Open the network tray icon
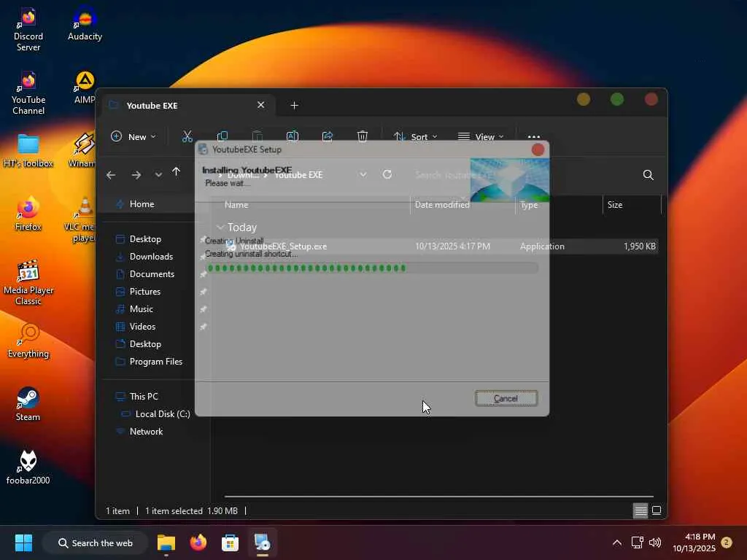 [x=637, y=542]
